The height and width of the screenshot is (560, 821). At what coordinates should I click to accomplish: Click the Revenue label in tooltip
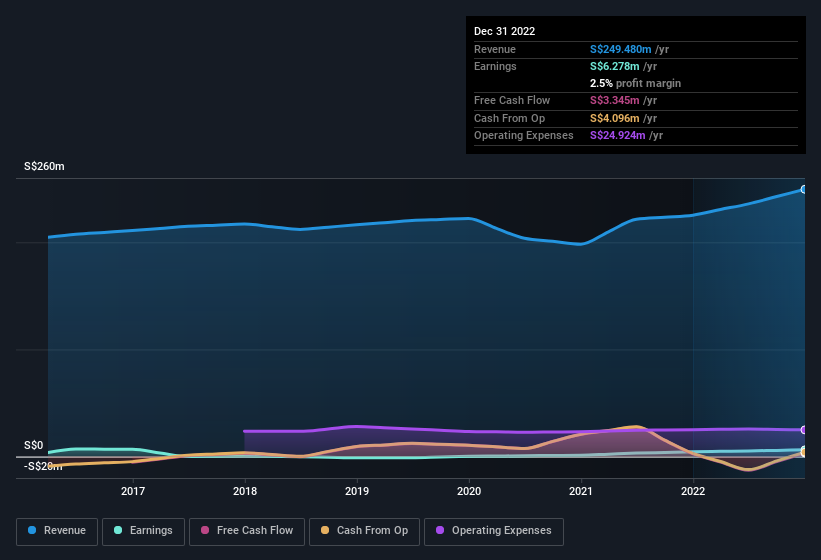(x=495, y=49)
